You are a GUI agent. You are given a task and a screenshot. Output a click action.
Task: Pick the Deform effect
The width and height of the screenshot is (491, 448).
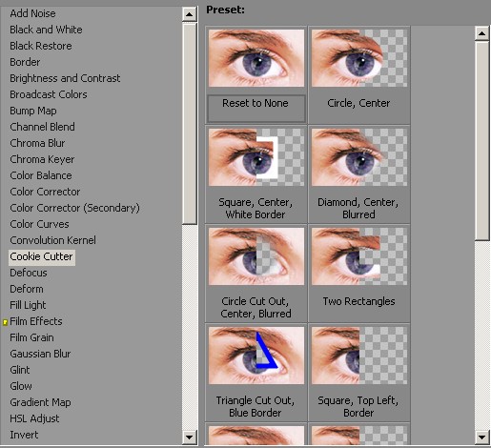27,289
